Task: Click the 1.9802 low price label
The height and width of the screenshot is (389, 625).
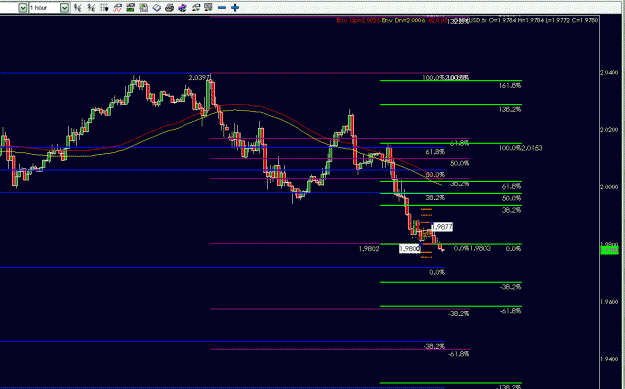Action: point(369,249)
